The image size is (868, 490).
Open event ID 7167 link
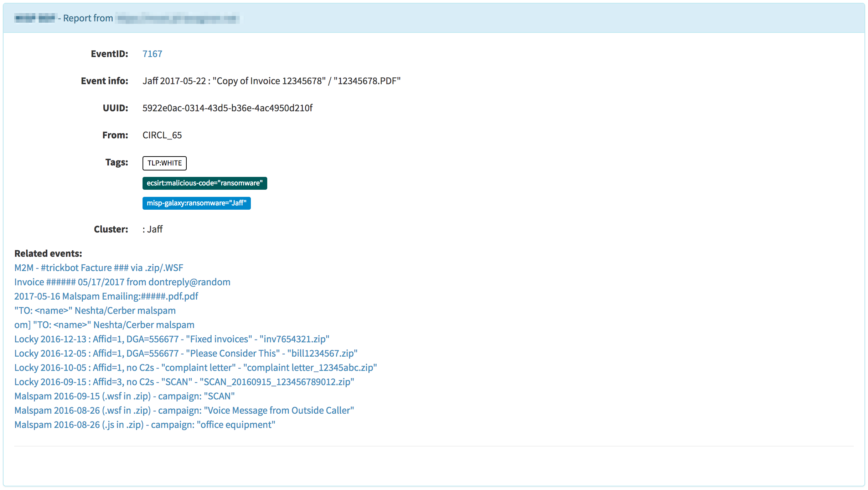[x=152, y=54]
